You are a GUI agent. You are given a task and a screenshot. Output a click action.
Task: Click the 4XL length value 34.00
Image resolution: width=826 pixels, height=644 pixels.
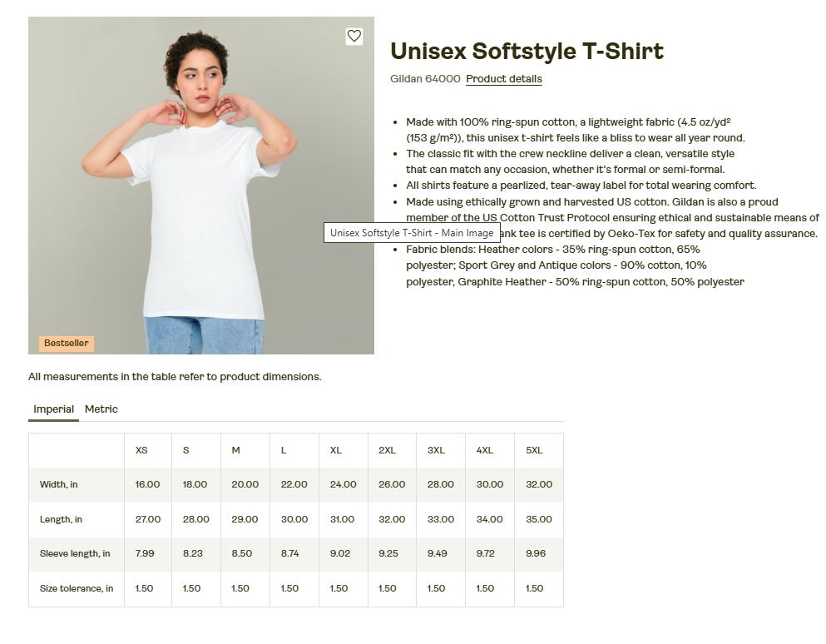click(489, 519)
